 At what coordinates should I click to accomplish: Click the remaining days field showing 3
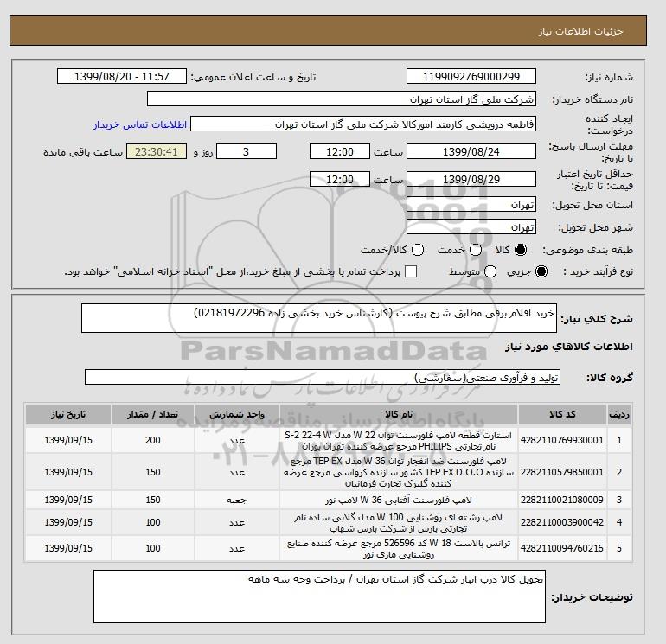click(247, 151)
